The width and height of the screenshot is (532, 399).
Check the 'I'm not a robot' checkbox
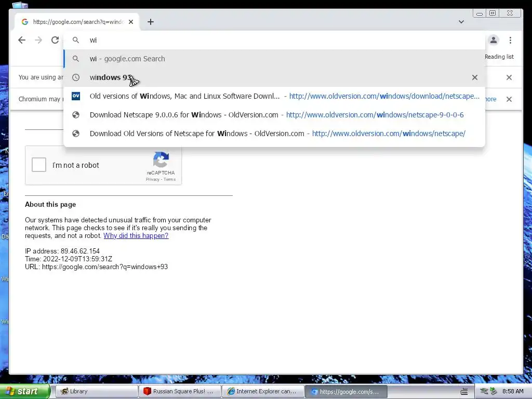[38, 165]
